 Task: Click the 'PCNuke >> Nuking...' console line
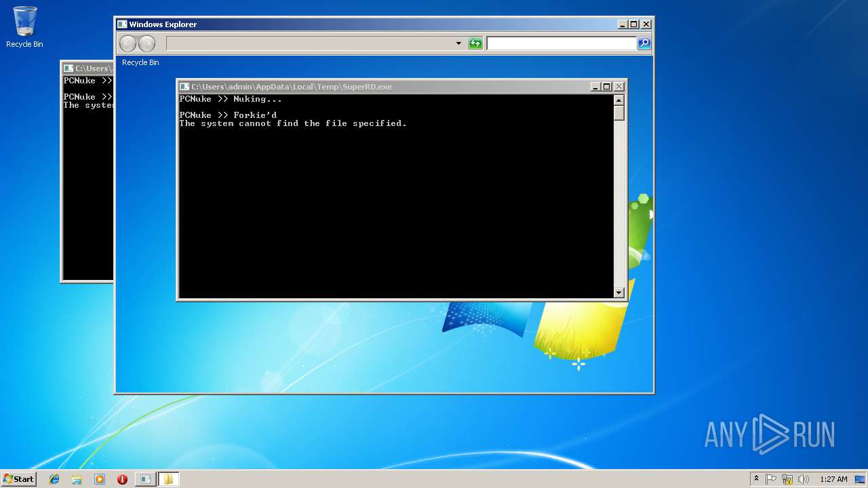231,99
